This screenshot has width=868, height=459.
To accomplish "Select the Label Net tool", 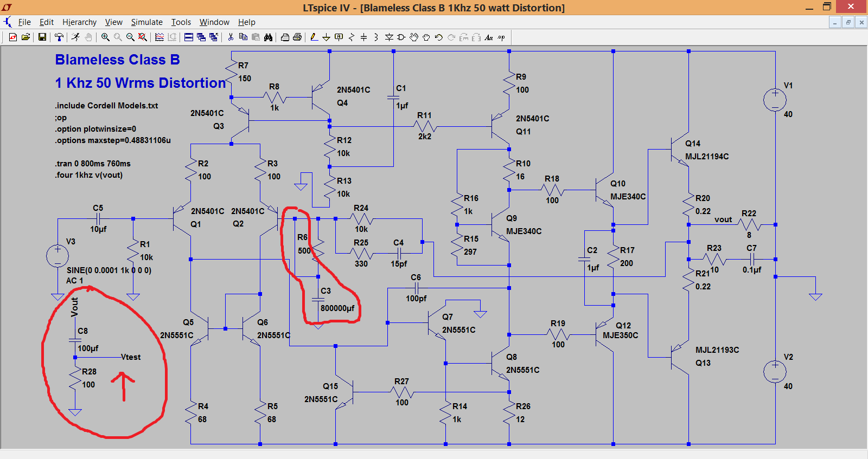I will point(339,37).
